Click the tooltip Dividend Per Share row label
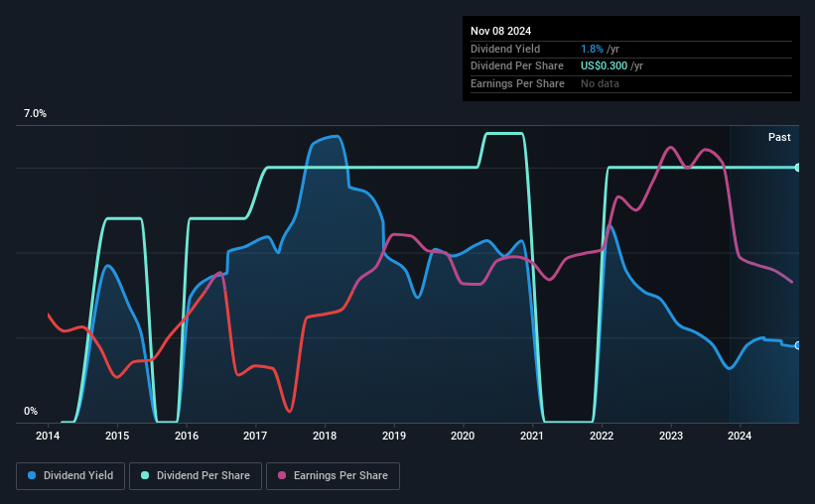This screenshot has height=504, width=815. (516, 66)
